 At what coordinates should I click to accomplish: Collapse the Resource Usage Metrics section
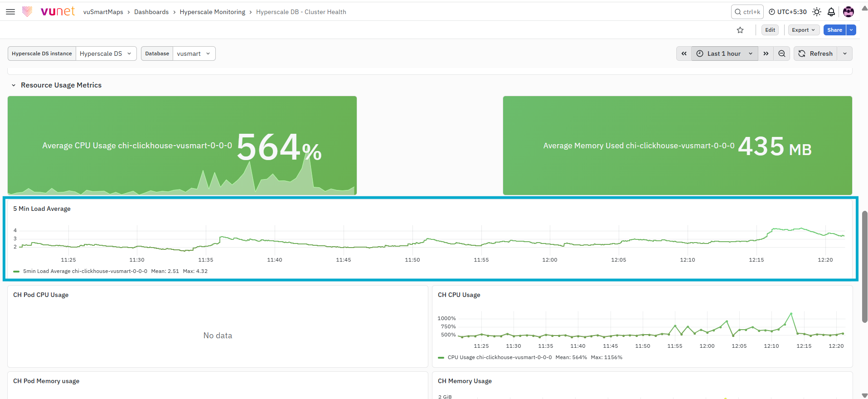coord(14,85)
